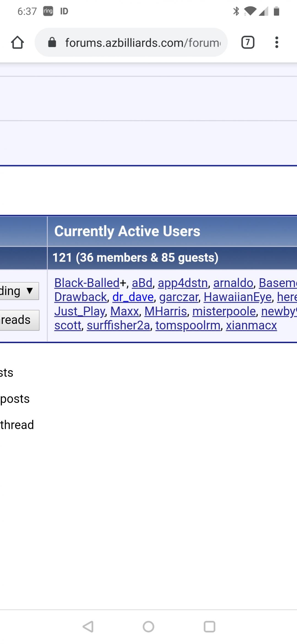Tap the Android recent apps square
297x644 pixels.
coord(209,626)
